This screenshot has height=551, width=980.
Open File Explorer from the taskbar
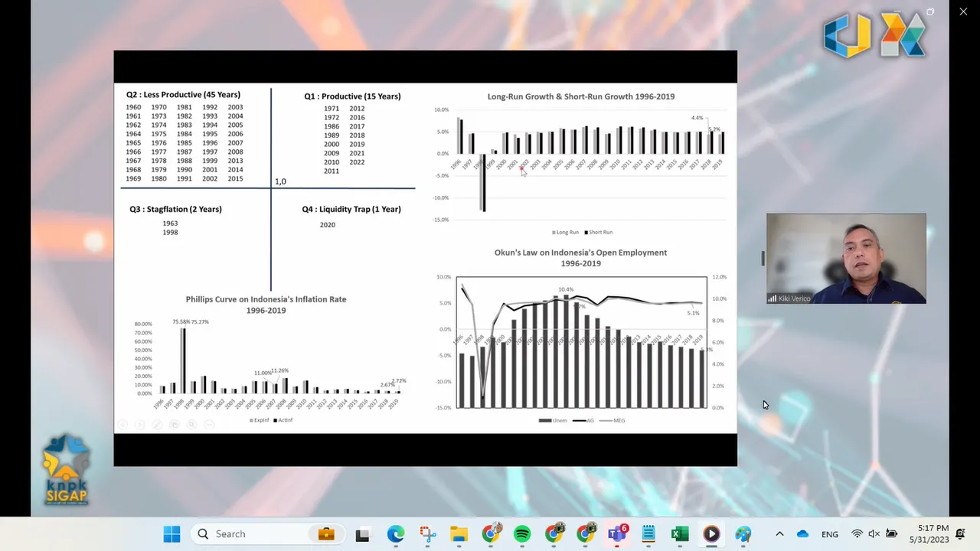coord(459,534)
